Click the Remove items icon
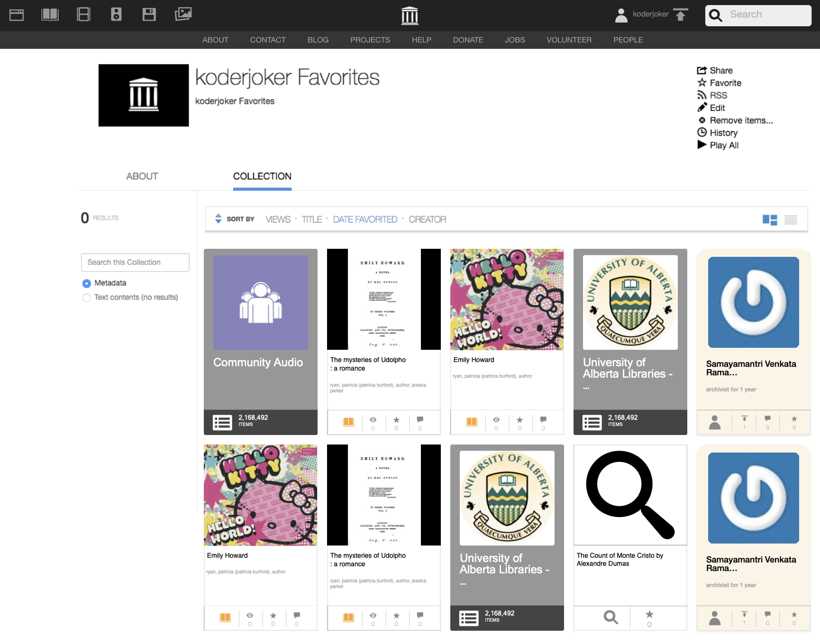 coord(702,120)
